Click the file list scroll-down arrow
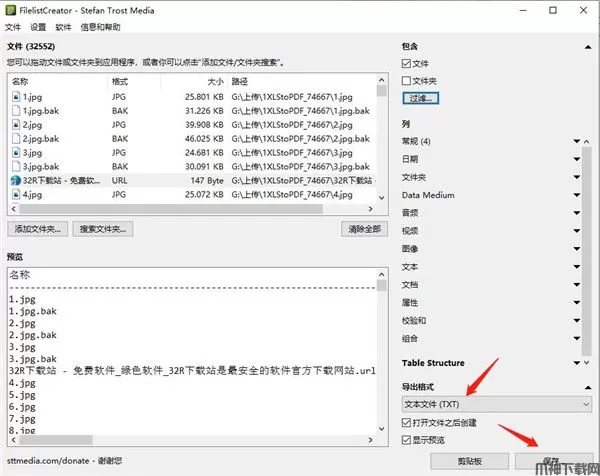 point(382,198)
